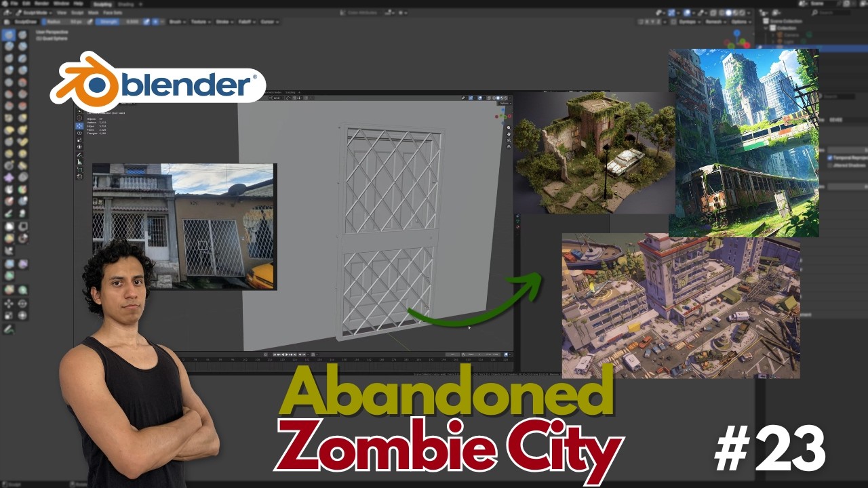868x488 pixels.
Task: Open the editor type selector icon
Action: [x=7, y=13]
